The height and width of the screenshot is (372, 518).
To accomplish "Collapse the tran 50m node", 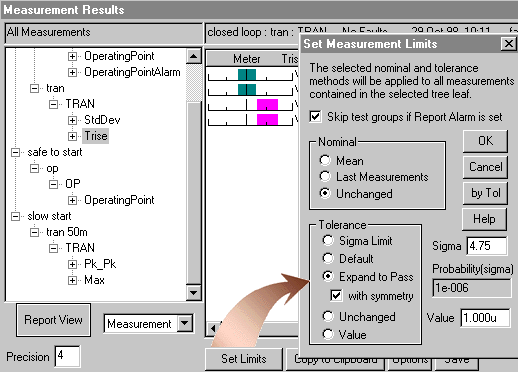I will coord(34,232).
